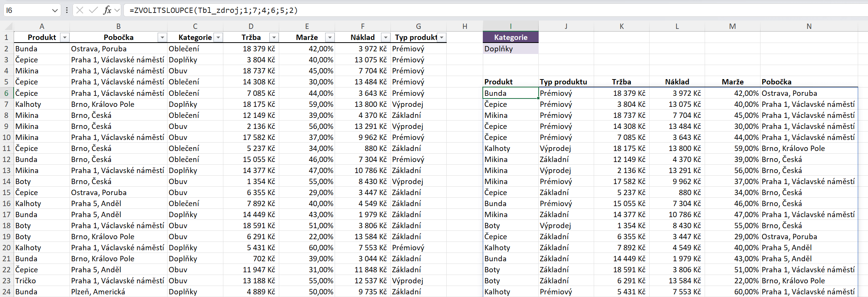Expand the Name Box dropdown

pos(55,10)
